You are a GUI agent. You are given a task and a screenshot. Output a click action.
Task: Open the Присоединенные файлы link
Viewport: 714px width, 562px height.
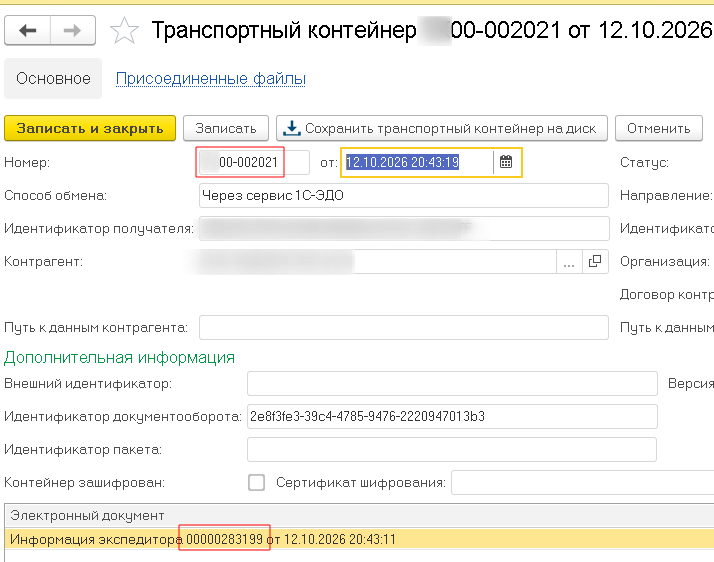pyautogui.click(x=210, y=79)
